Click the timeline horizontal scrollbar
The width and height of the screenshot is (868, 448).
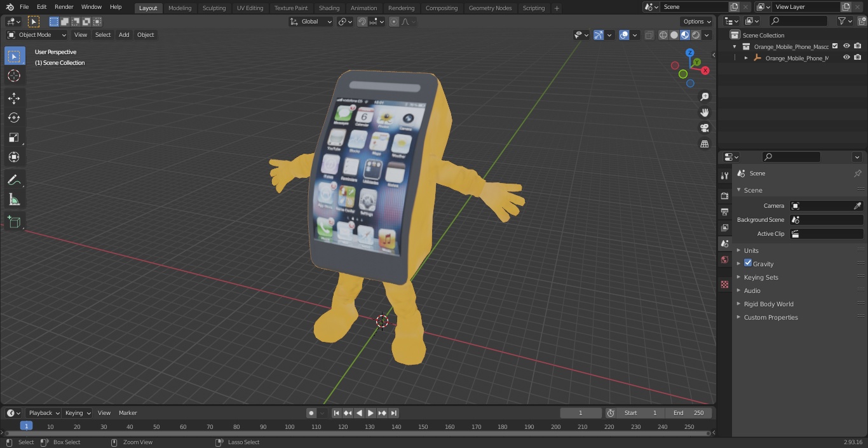click(x=358, y=433)
